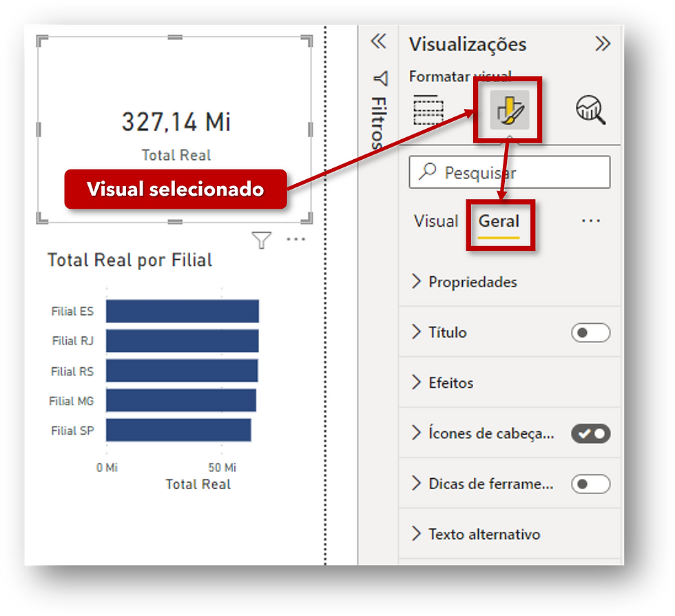The image size is (675, 616).
Task: Select the 327,14 Mi card value
Action: click(x=176, y=122)
